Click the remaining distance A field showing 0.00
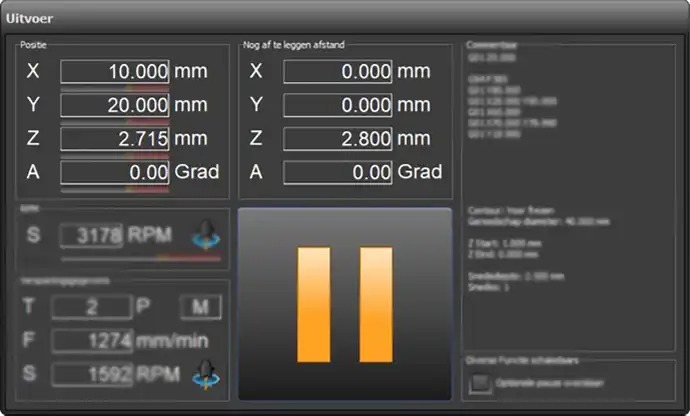The width and height of the screenshot is (690, 416). [x=338, y=172]
